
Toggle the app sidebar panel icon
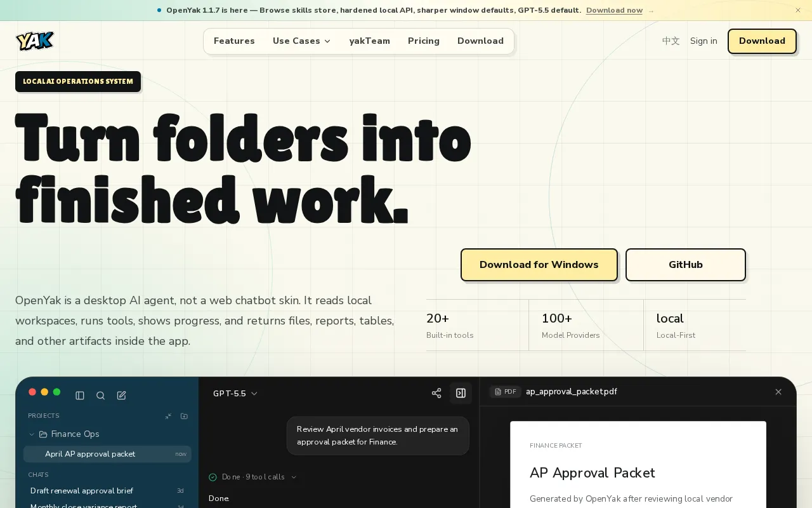point(80,395)
